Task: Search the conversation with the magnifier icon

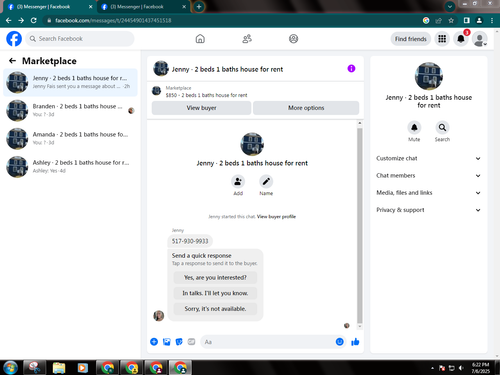Action: click(442, 127)
